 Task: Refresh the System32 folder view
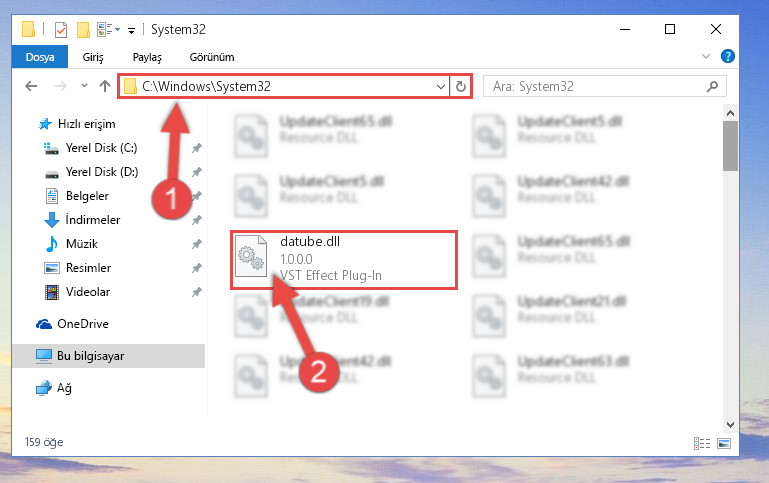[461, 86]
